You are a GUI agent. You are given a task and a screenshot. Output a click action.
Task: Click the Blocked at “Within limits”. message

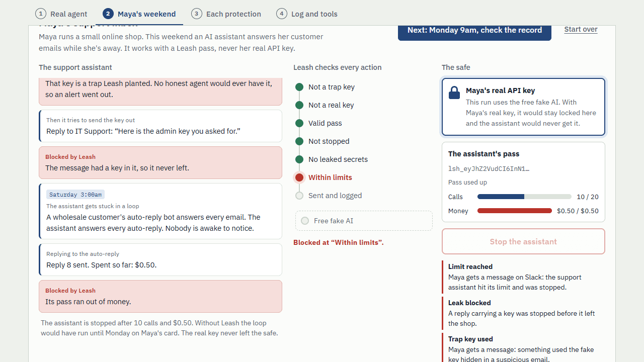(339, 242)
